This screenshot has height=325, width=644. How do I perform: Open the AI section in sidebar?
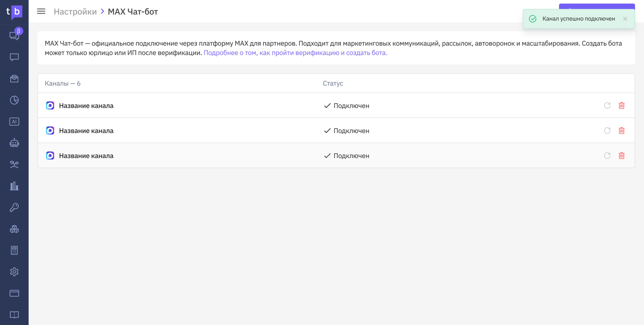(x=14, y=121)
